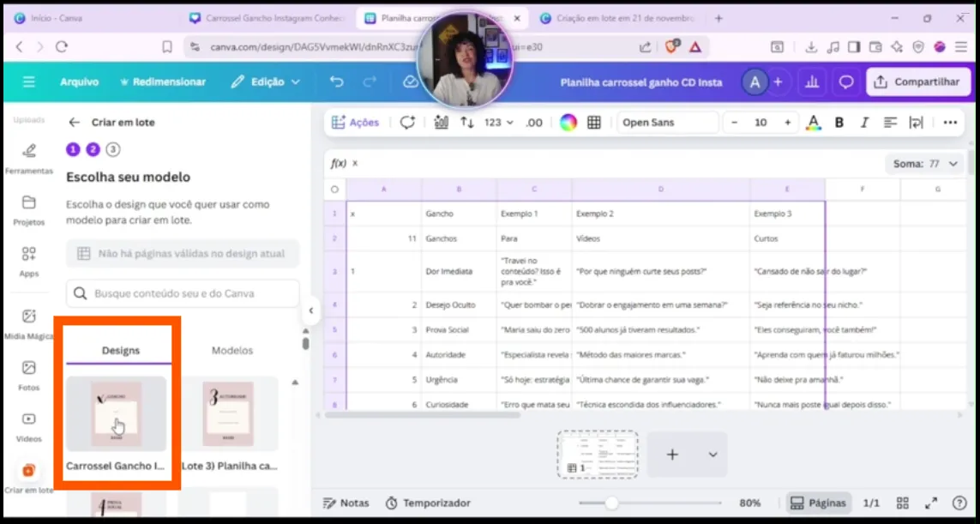
Task: Open the Open Sans font dropdown
Action: tap(667, 123)
